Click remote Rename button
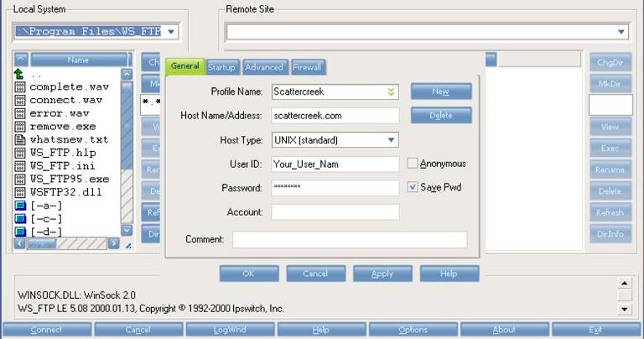 click(610, 169)
